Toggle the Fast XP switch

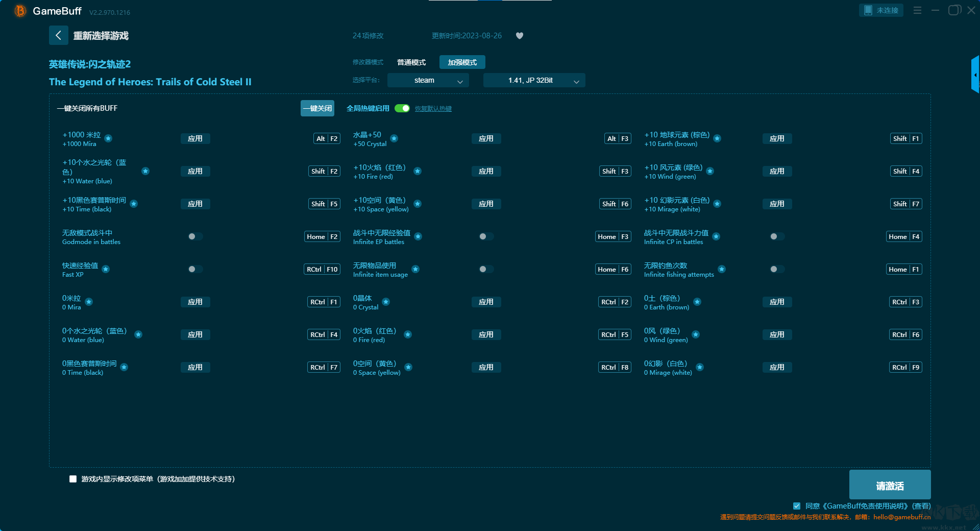coord(195,269)
